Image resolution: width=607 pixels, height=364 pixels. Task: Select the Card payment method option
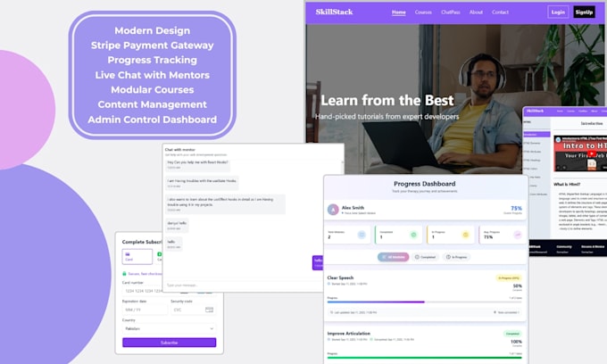137,256
